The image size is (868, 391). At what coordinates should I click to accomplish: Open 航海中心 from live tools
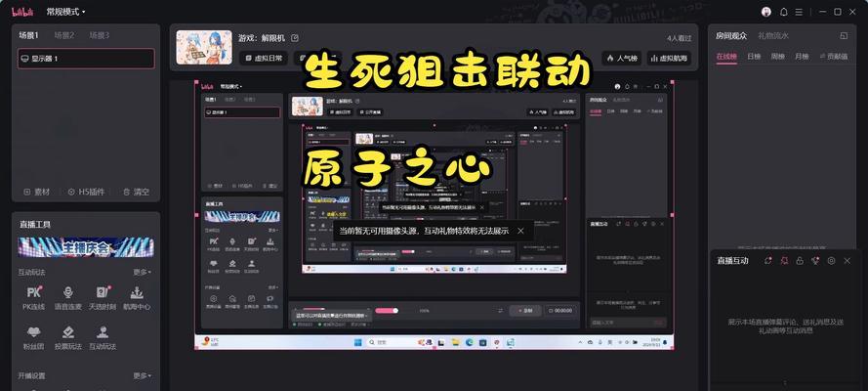[137, 298]
